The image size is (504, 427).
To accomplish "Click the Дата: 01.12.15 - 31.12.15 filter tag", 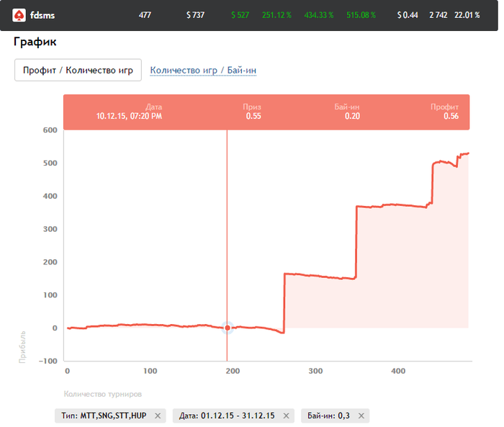I will (x=233, y=415).
